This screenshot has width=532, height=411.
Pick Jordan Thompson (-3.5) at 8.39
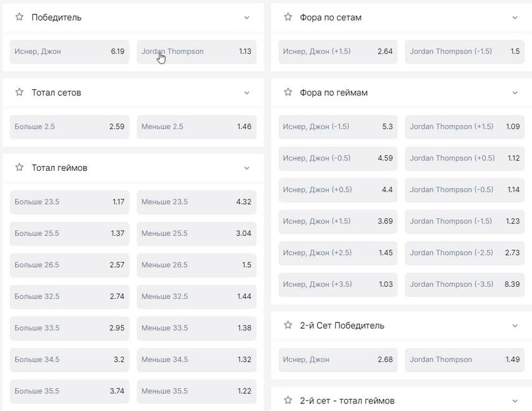click(x=464, y=284)
